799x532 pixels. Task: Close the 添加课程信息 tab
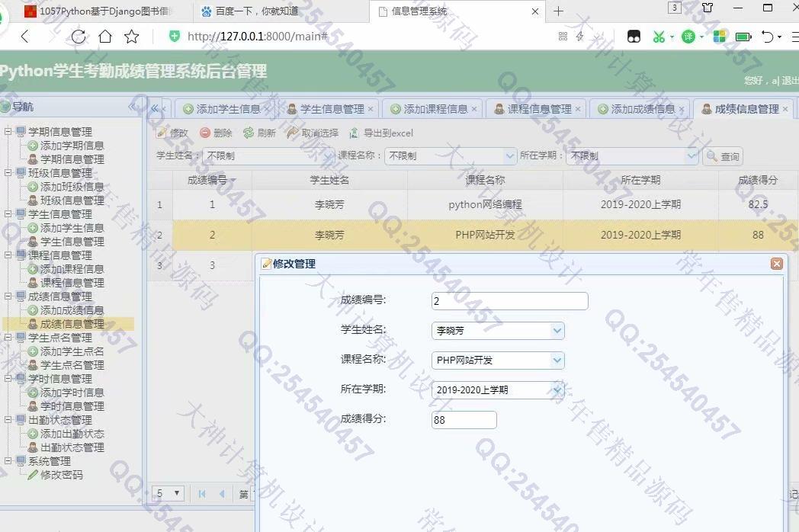pyautogui.click(x=474, y=109)
